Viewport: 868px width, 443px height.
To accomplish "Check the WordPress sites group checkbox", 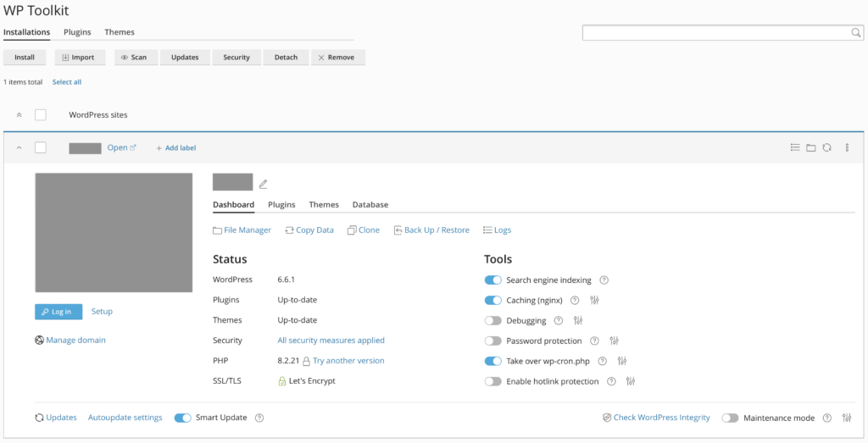I will point(41,114).
